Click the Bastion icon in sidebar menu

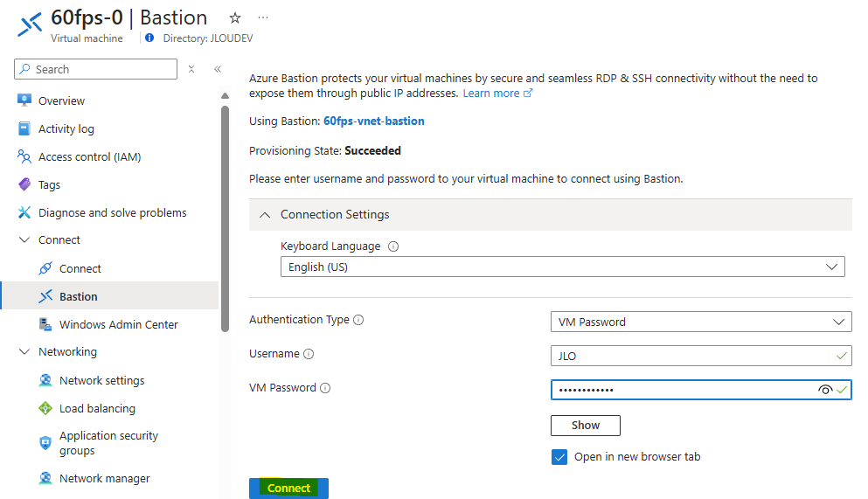(x=45, y=296)
